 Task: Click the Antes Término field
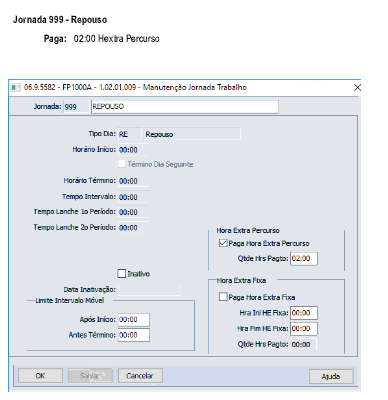pos(134,335)
